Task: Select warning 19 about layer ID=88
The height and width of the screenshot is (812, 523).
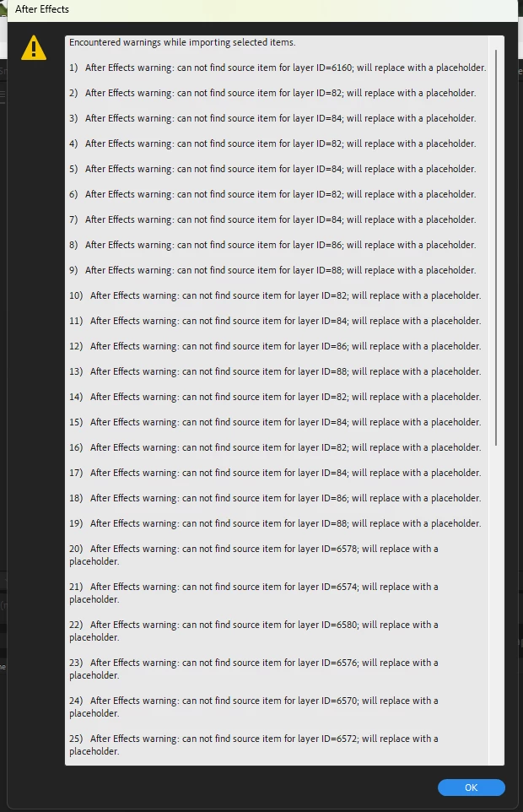Action: pyautogui.click(x=275, y=524)
